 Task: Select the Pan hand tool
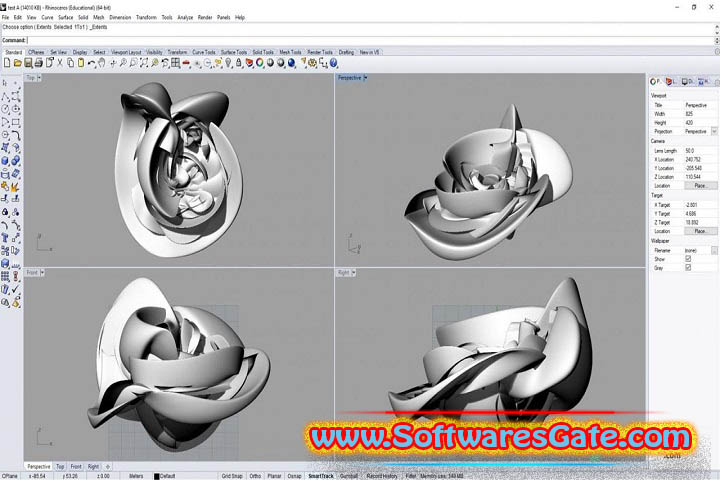coord(102,63)
